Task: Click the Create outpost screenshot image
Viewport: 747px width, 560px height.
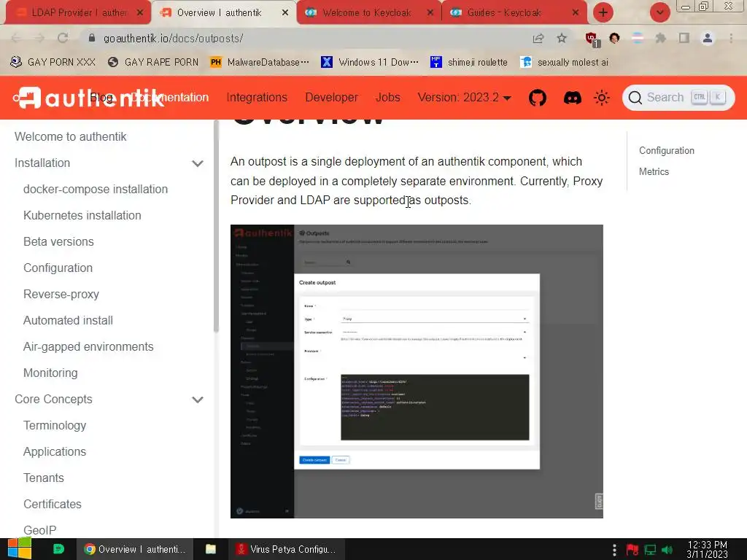Action: point(417,371)
